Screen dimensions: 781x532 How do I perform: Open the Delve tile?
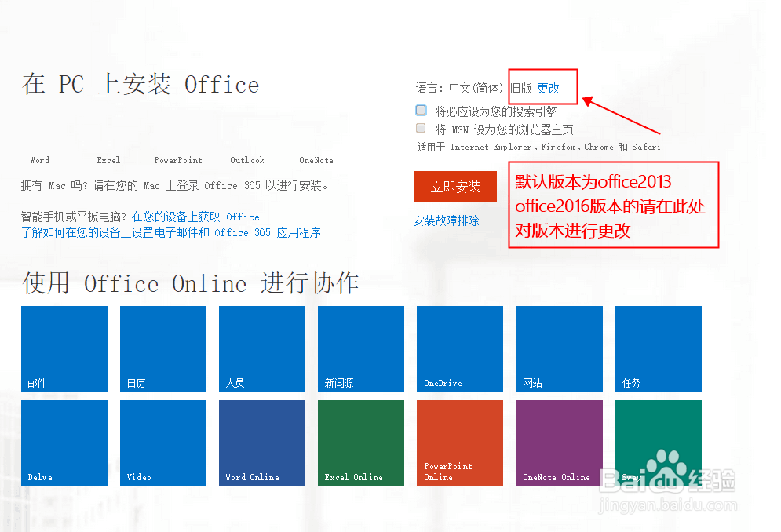coord(64,443)
